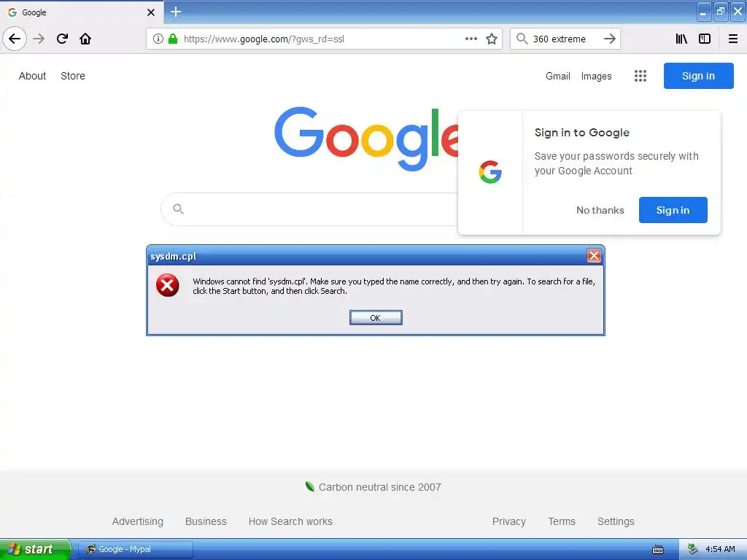Open Settings in the page footer
Viewport: 747px width, 560px height.
[616, 521]
